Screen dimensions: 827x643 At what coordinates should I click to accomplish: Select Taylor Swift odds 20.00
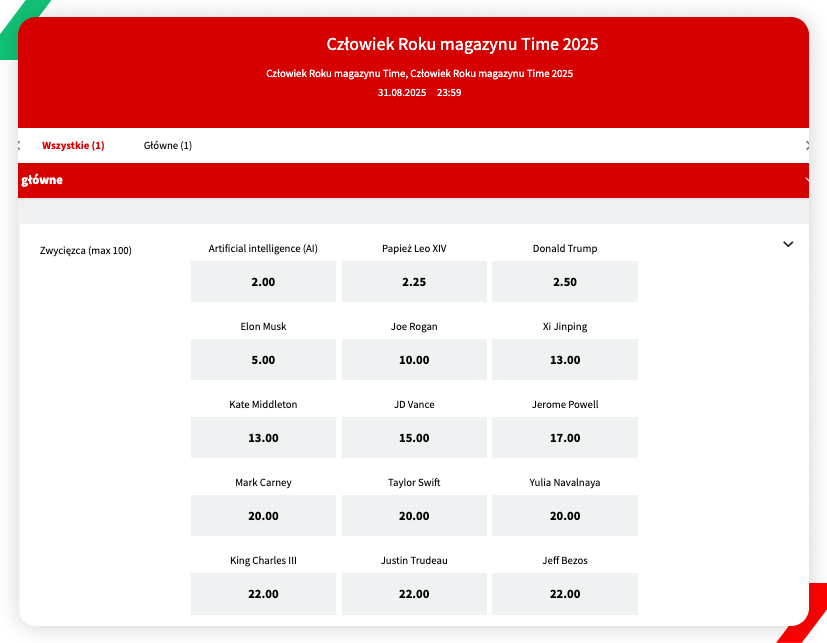pos(414,516)
